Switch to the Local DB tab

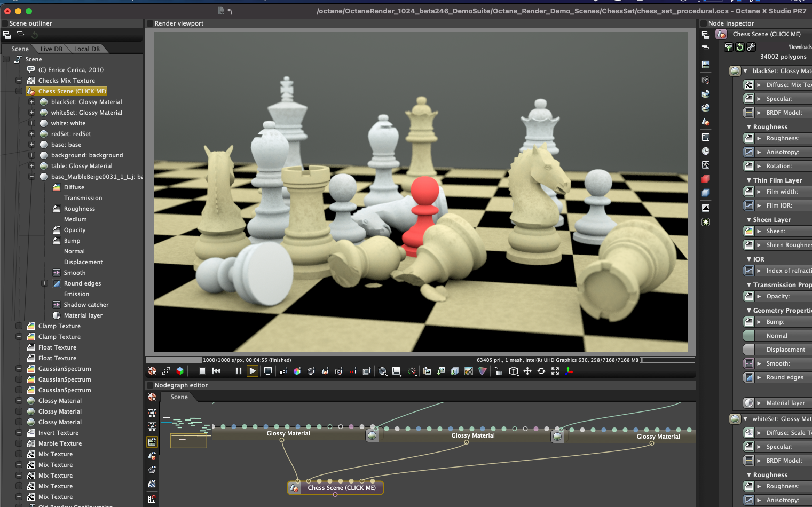click(x=86, y=49)
